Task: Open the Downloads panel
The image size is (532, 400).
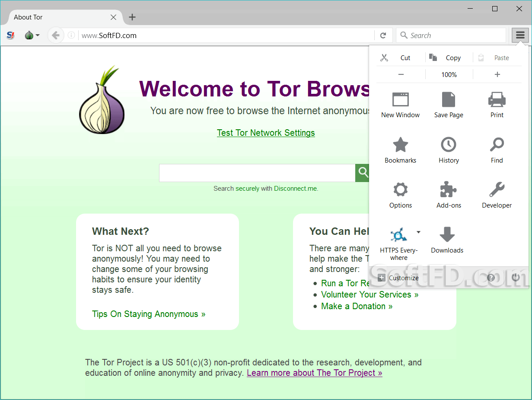Action: coord(447,240)
